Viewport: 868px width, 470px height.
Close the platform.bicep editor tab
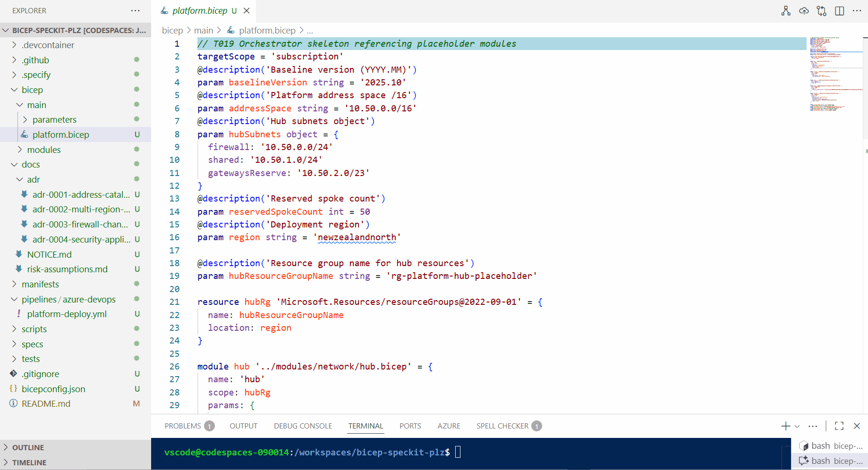(247, 10)
